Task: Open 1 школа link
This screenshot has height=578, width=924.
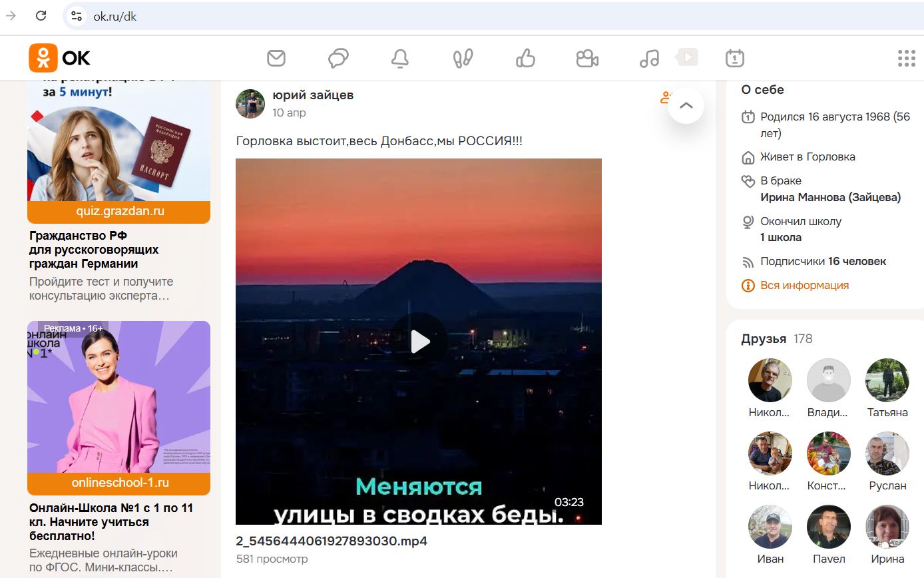Action: click(781, 237)
